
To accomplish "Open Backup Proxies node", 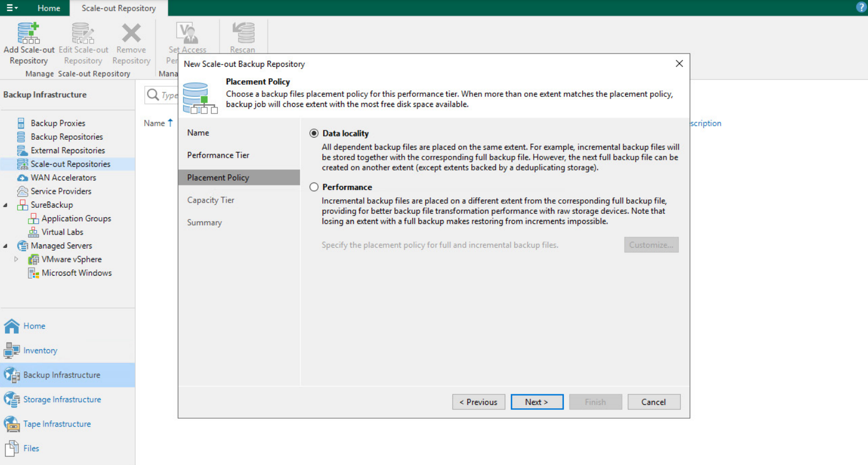I will point(57,123).
